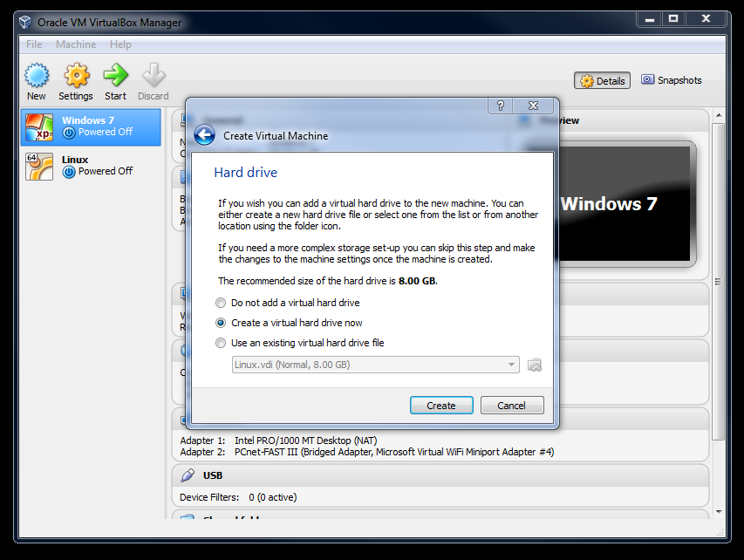Click the VirtualBox title bar cube icon
The width and height of the screenshot is (744, 560).
coord(25,23)
